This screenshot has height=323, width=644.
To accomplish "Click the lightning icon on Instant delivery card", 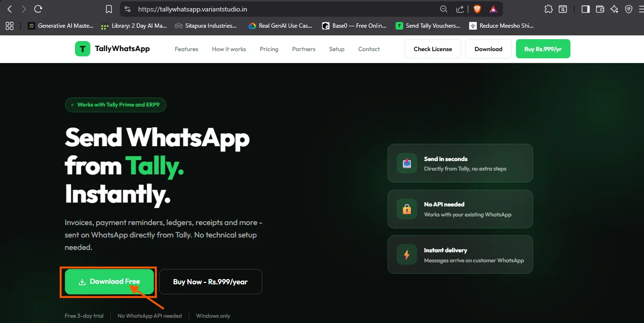I will pos(407,255).
